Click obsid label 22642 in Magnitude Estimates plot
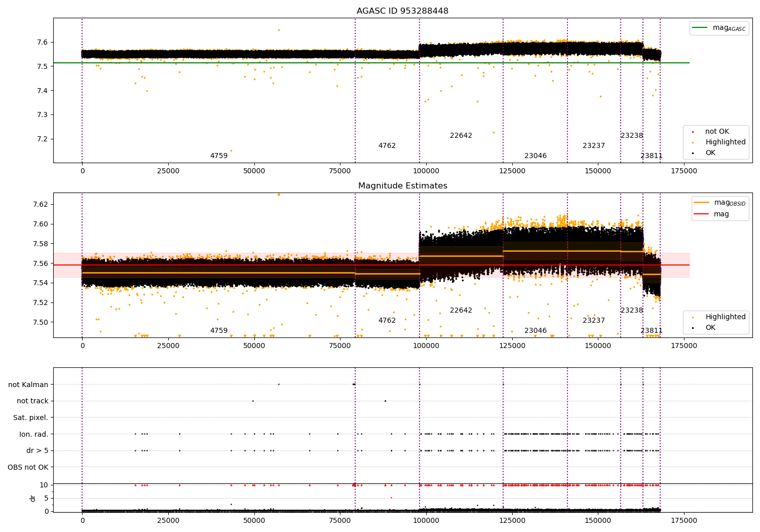This screenshot has width=760, height=532. (461, 311)
